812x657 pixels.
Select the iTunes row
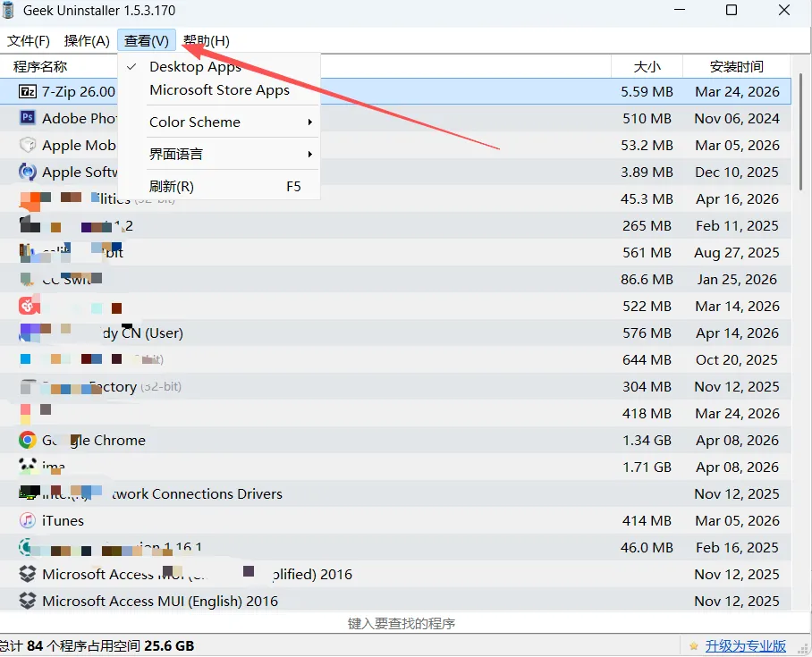coord(395,520)
